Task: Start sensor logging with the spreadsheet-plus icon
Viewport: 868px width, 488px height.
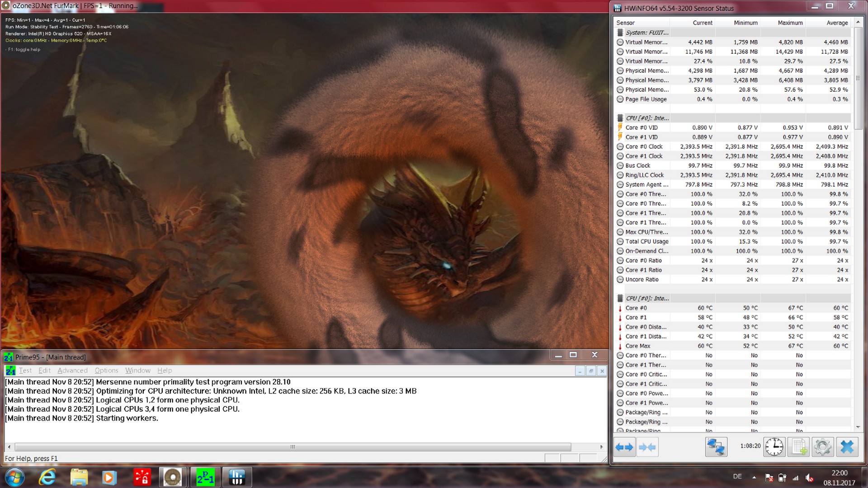Action: coord(798,447)
